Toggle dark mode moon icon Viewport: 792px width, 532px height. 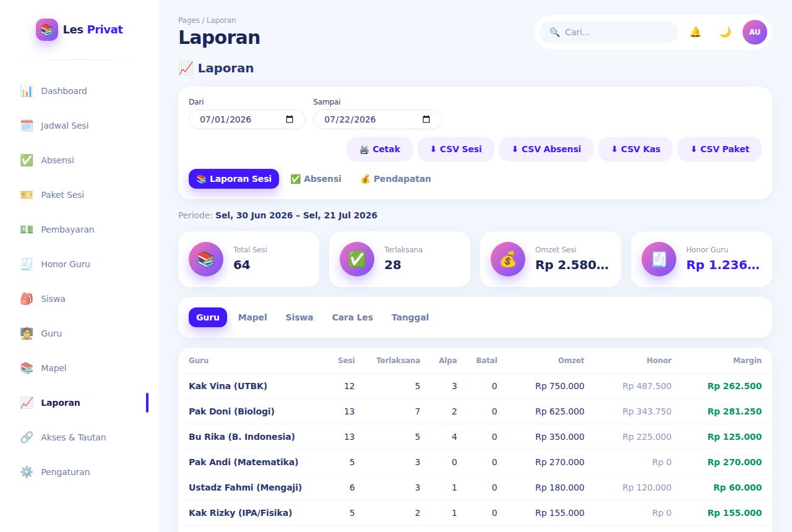coord(725,32)
